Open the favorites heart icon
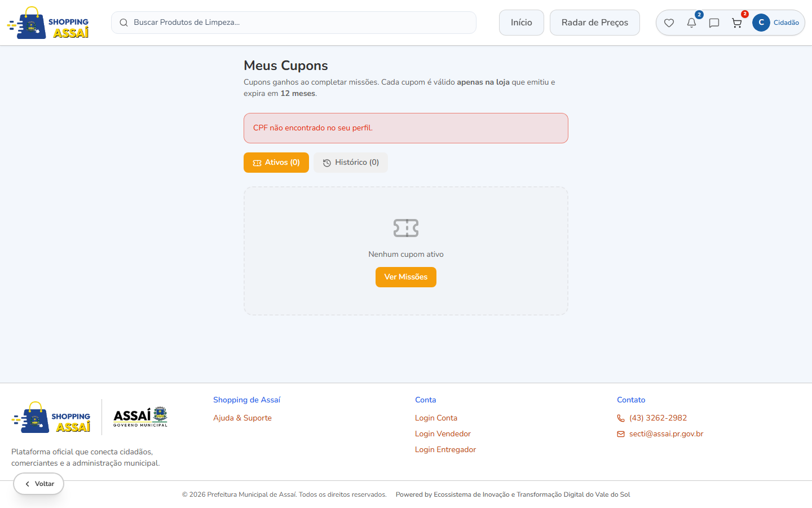Screen dimensions: 812x508 [x=669, y=23]
